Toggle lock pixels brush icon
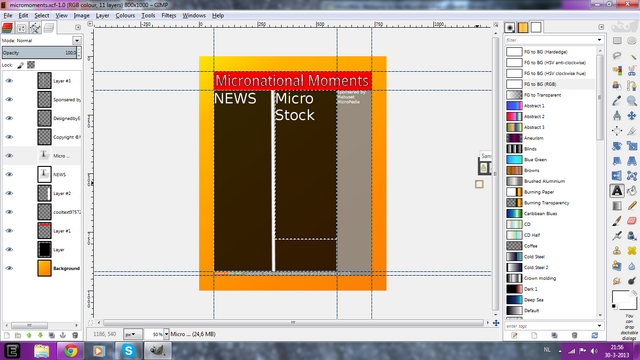 (20, 65)
